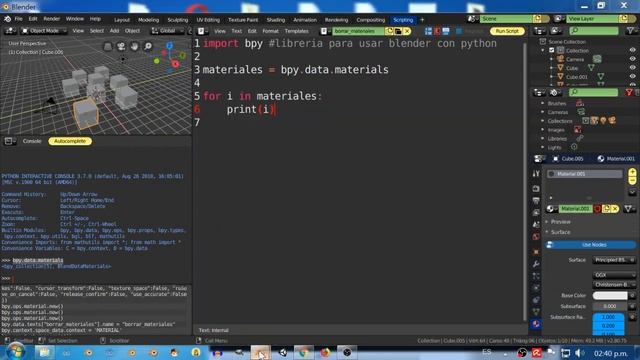Click the Use Nodes button

(590, 245)
